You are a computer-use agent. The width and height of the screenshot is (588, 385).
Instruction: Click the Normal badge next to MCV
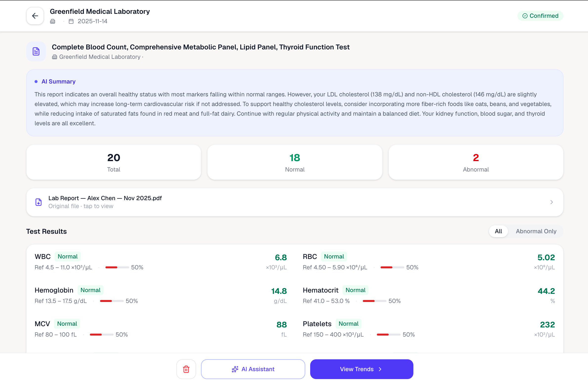67,324
